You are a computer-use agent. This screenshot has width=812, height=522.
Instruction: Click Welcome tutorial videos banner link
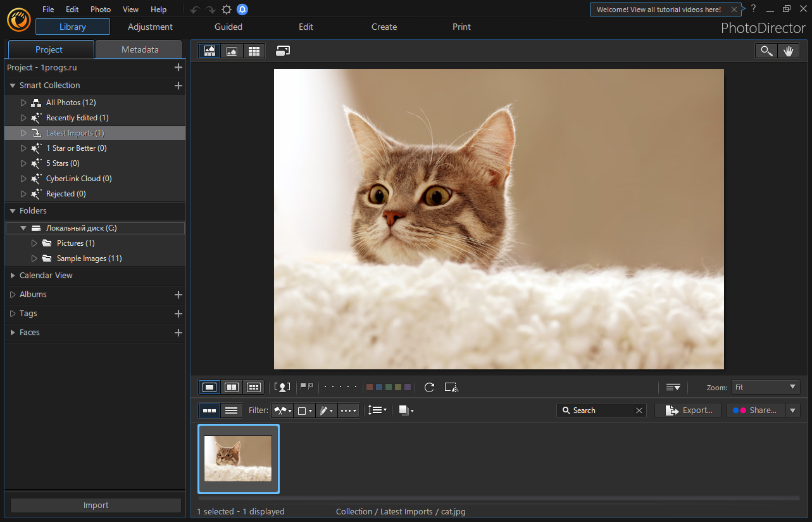(x=659, y=10)
